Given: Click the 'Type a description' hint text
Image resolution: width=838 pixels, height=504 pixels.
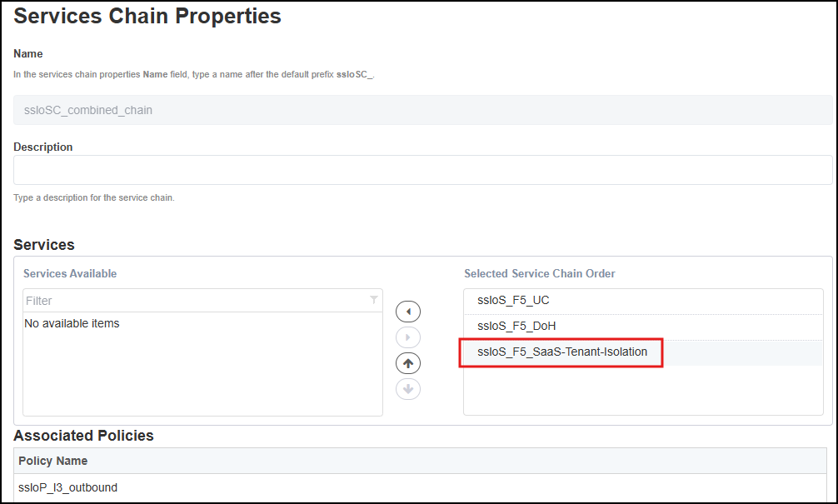Looking at the screenshot, I should [94, 197].
